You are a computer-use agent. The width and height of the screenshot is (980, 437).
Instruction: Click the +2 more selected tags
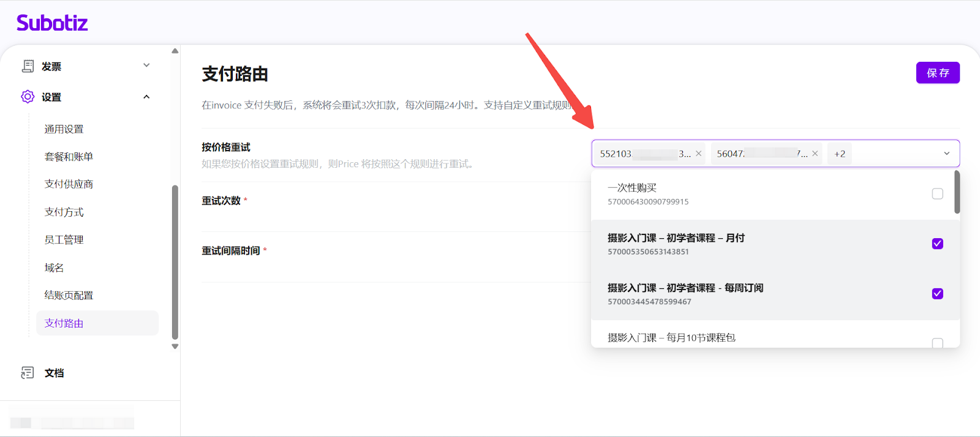(839, 154)
